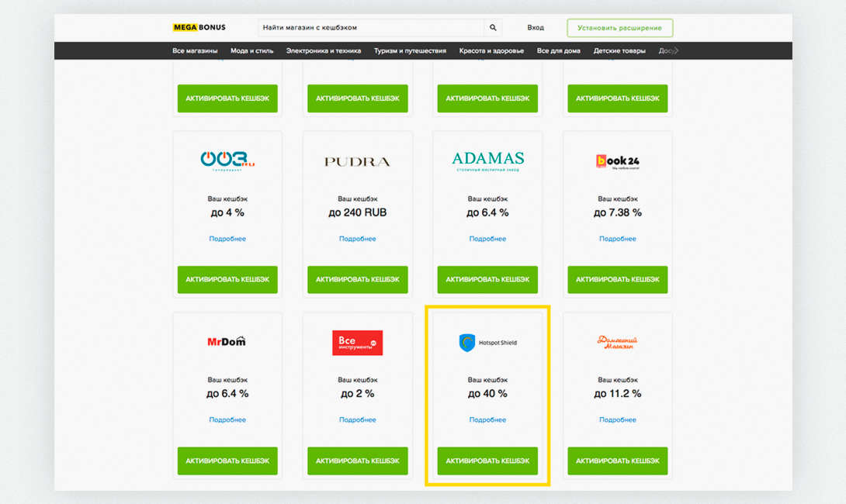Activate cashback for Домашний Магазин

tap(618, 461)
